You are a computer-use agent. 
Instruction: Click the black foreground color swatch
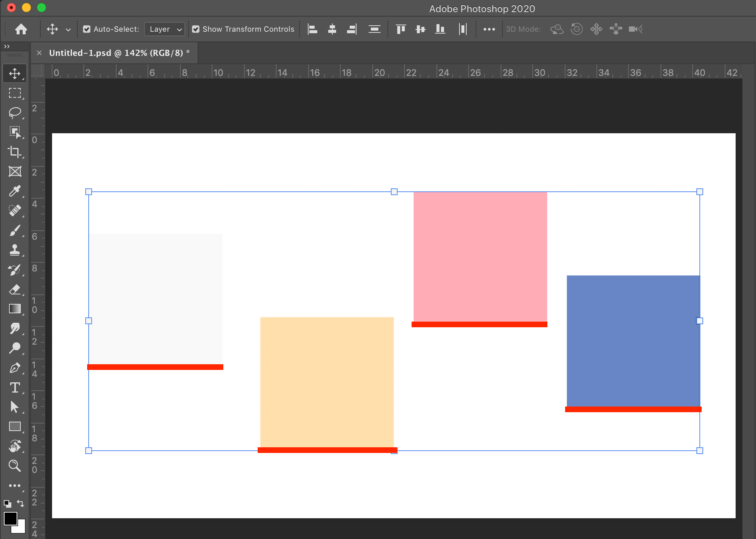[x=10, y=519]
